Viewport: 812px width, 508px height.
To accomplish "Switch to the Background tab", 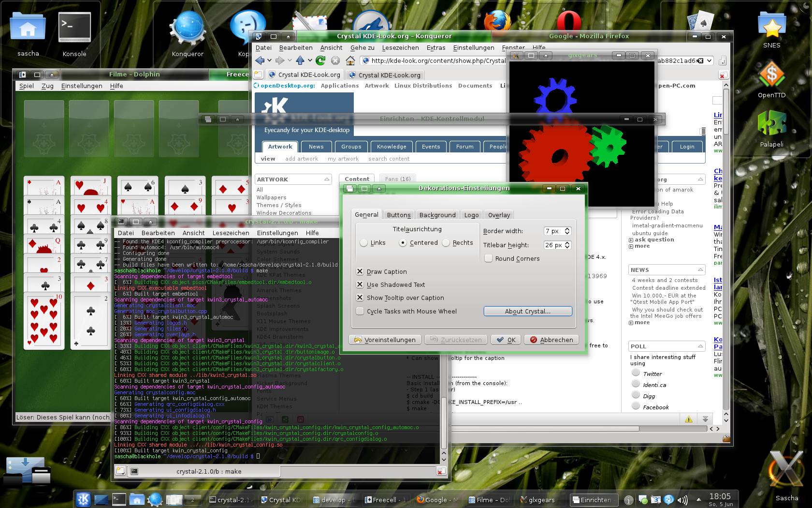I will [x=437, y=215].
